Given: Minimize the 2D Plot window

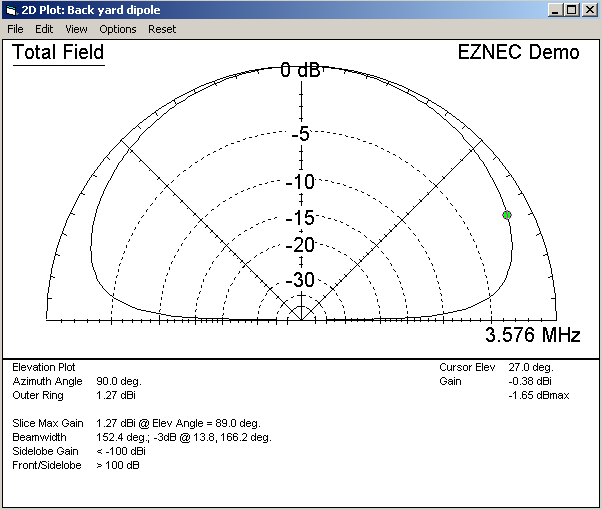Looking at the screenshot, I should pos(555,10).
